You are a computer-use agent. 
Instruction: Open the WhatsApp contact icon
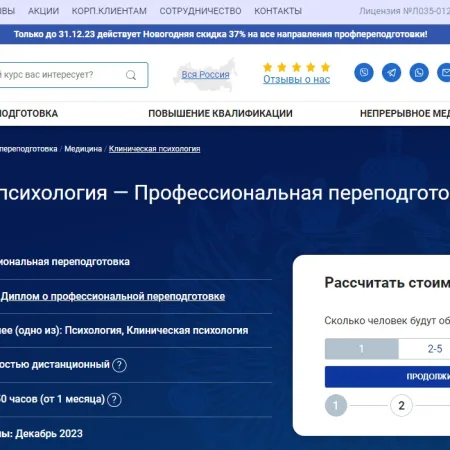pos(419,72)
